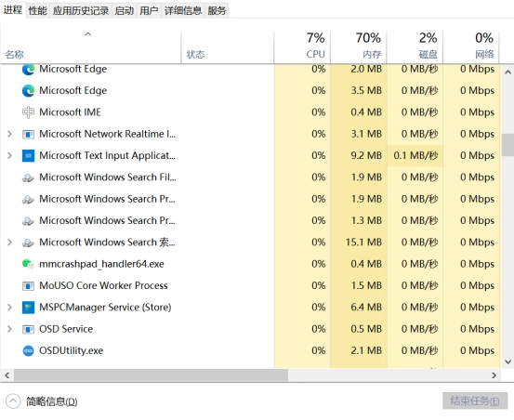Image resolution: width=514 pixels, height=420 pixels.
Task: Switch to the 进程 tab
Action: [13, 10]
